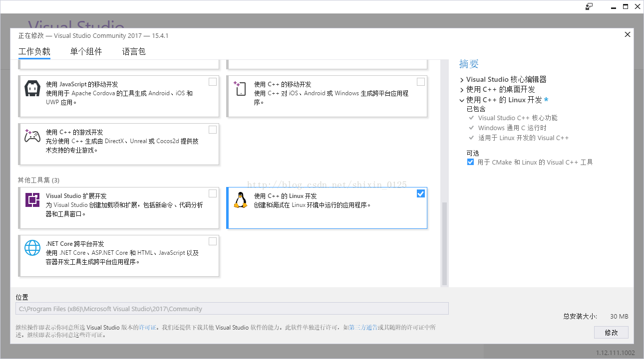Click the C++ mobile development phone icon

[240, 88]
